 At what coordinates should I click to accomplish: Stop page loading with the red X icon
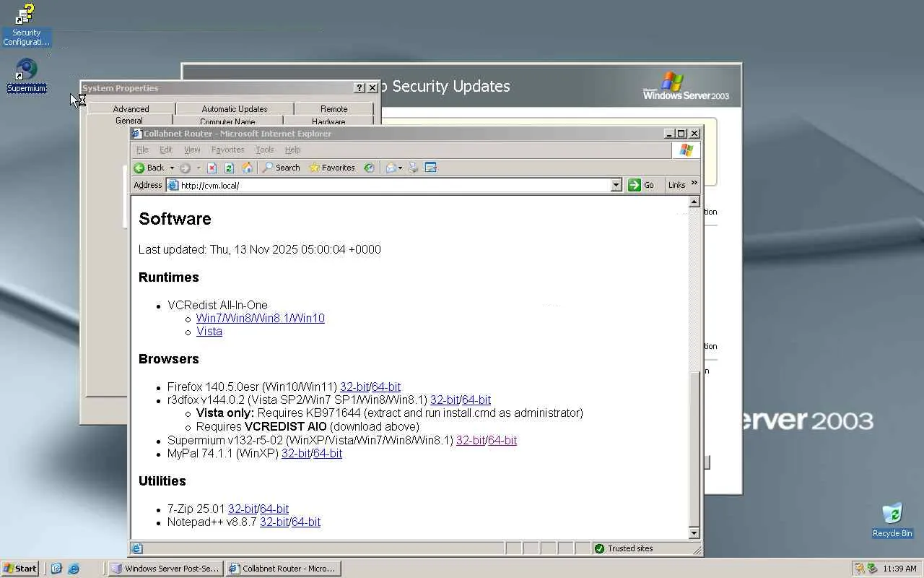[212, 168]
